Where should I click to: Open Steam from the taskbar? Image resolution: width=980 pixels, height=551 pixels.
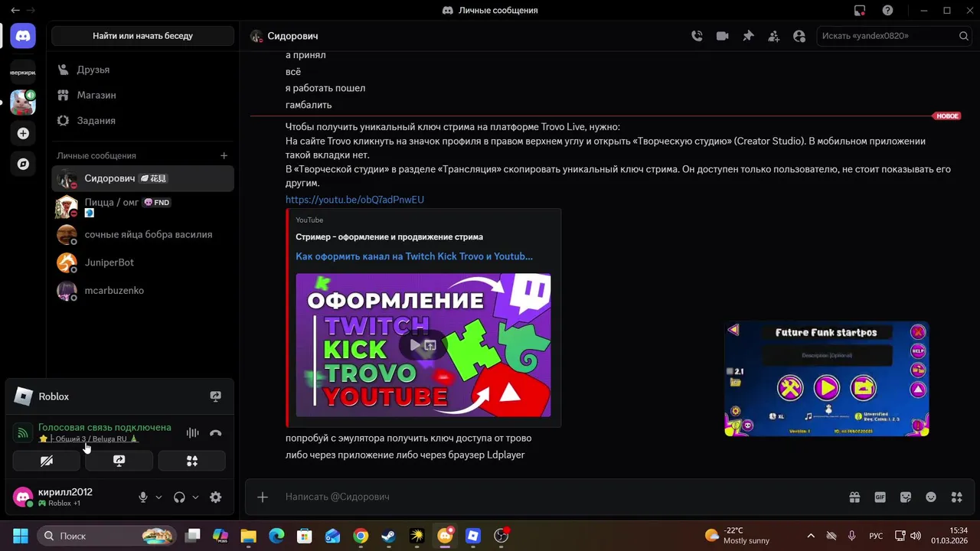tap(389, 536)
